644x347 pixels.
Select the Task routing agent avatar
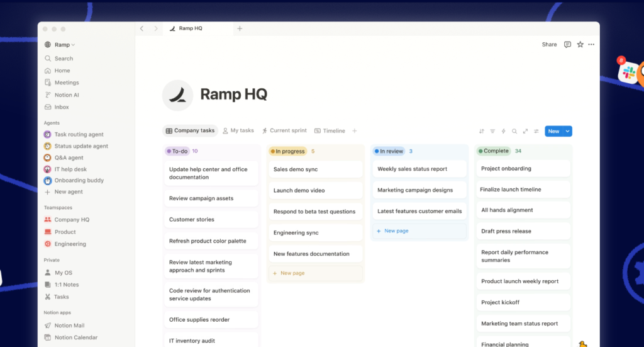click(48, 134)
